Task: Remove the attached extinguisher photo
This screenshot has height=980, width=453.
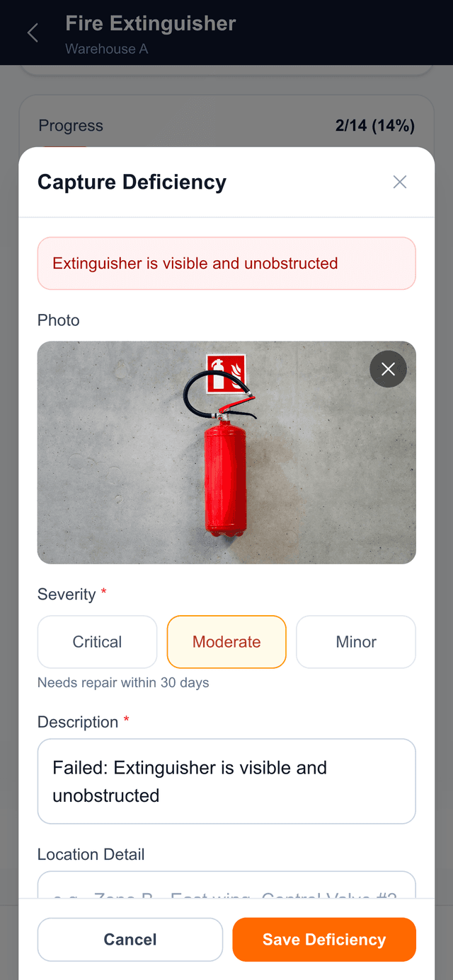Action: [388, 369]
